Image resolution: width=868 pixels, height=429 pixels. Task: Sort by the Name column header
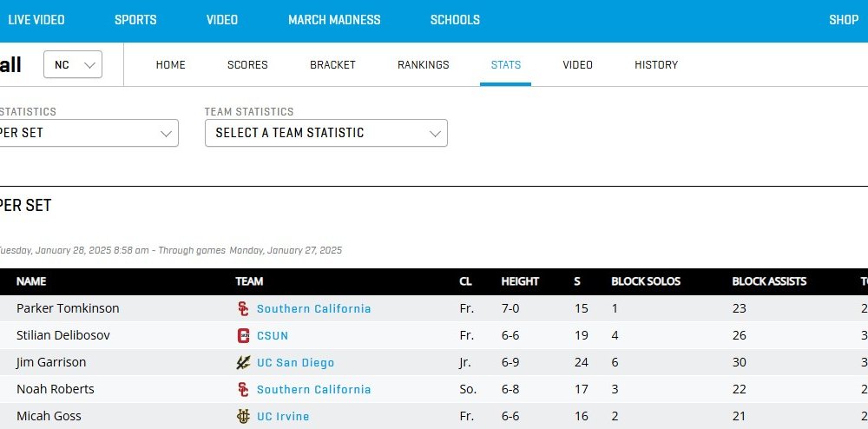pos(31,281)
